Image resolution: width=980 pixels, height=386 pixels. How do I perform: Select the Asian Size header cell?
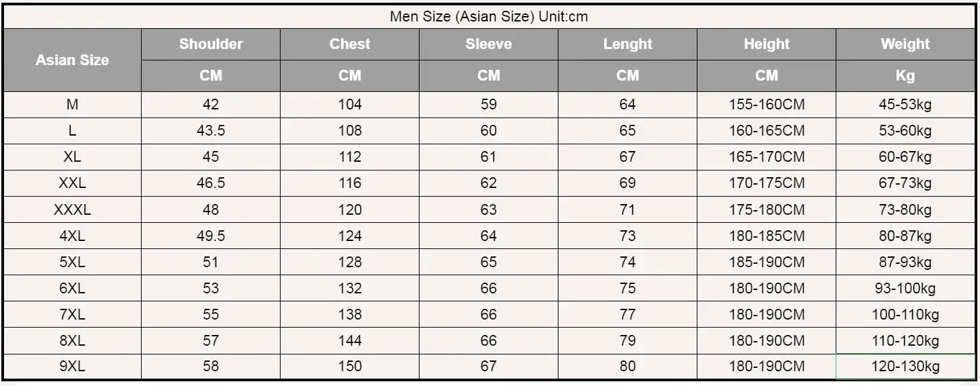pos(72,60)
